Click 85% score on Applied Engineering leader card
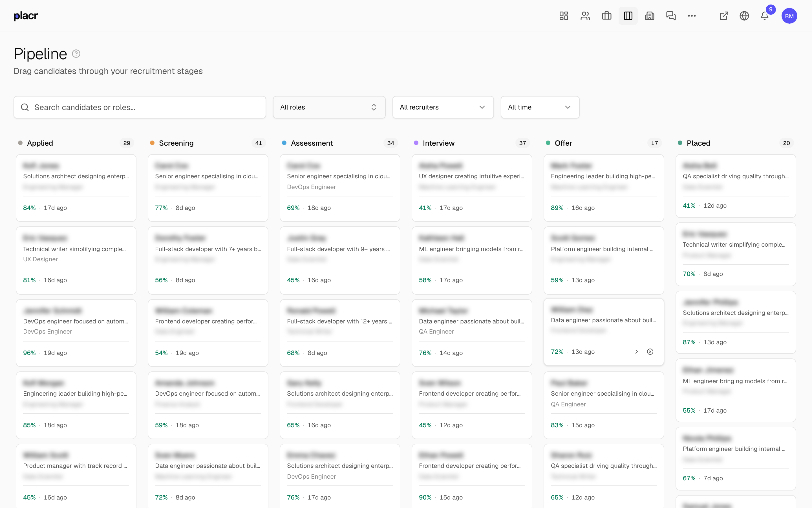The image size is (812, 508). tap(29, 425)
